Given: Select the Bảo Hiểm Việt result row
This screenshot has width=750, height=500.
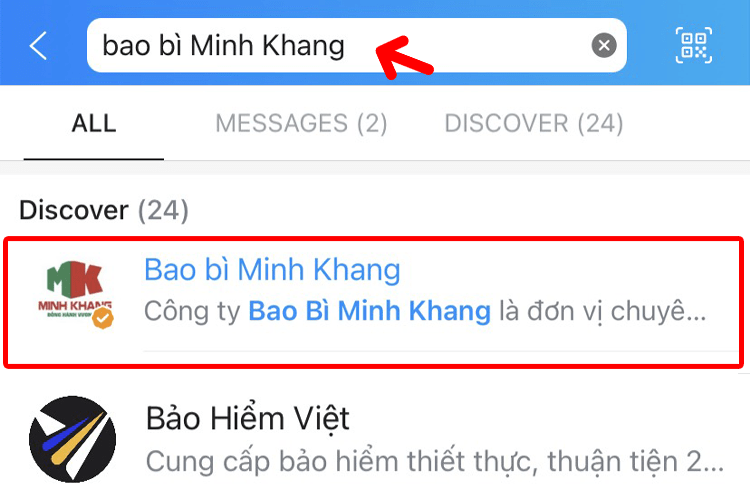Looking at the screenshot, I should 375,439.
